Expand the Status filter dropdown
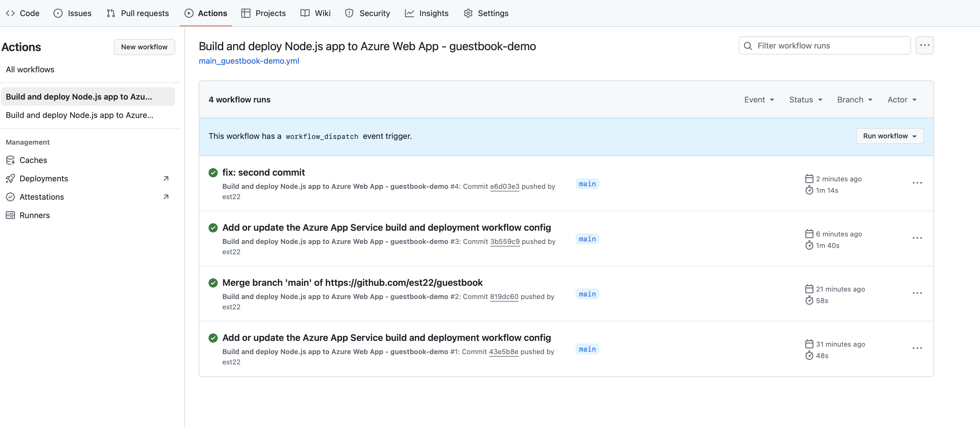The image size is (980, 427). [805, 100]
